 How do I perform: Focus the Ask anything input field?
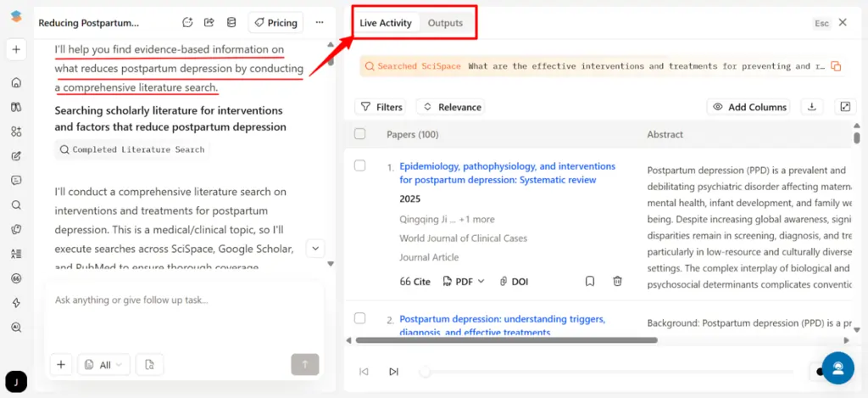click(x=184, y=300)
